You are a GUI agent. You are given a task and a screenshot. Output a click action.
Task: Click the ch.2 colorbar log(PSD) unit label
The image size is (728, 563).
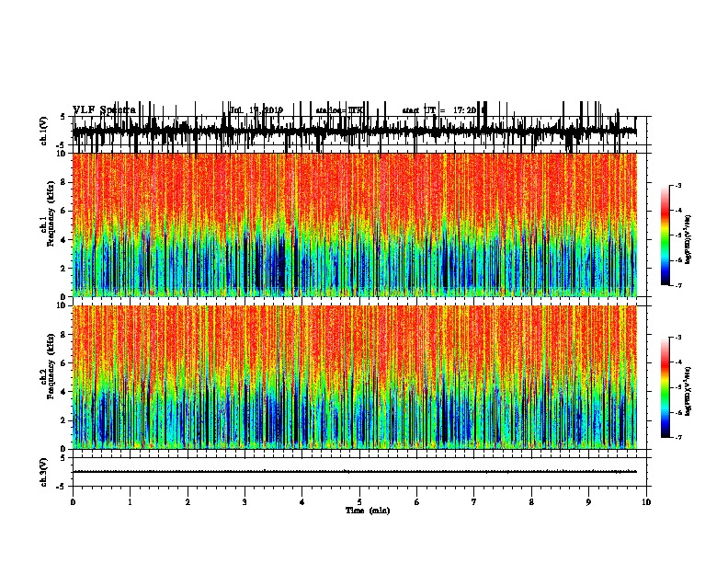pos(688,391)
